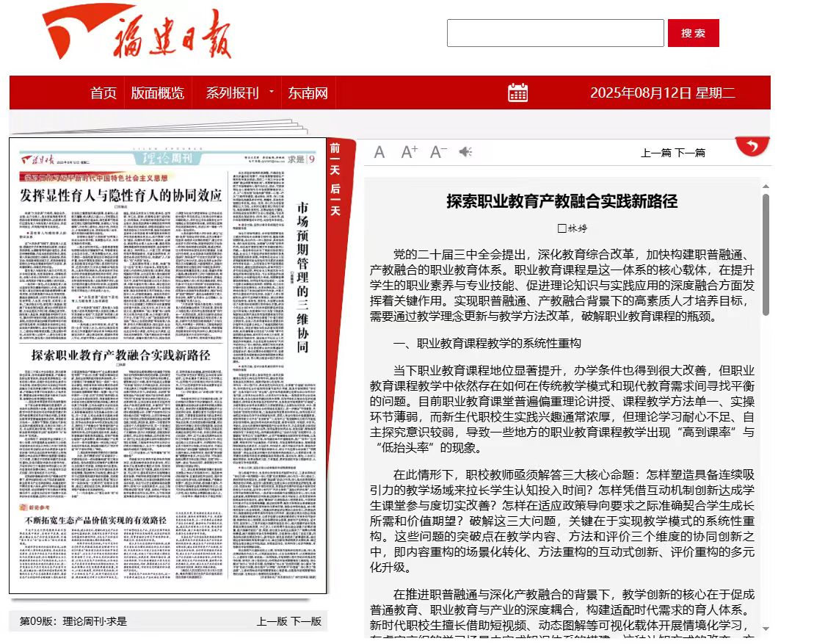Screen dimensions: 814x644
Task: Click page label 第09版：理论周刊·求是
Action: (x=73, y=621)
